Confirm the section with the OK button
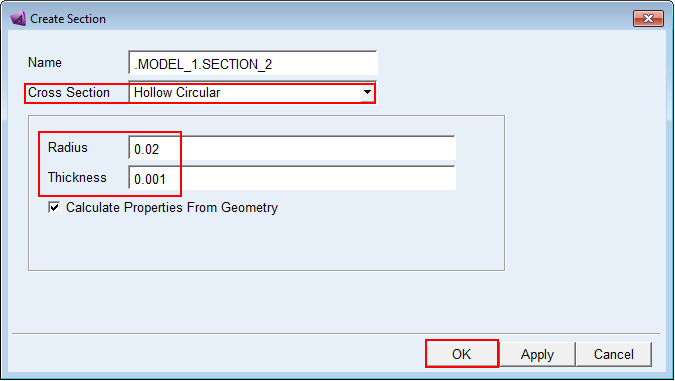 461,354
